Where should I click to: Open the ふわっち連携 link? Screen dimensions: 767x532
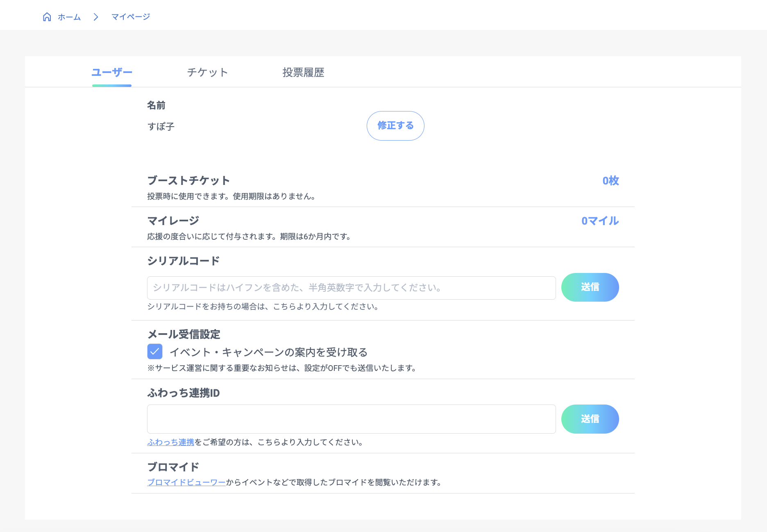click(170, 442)
